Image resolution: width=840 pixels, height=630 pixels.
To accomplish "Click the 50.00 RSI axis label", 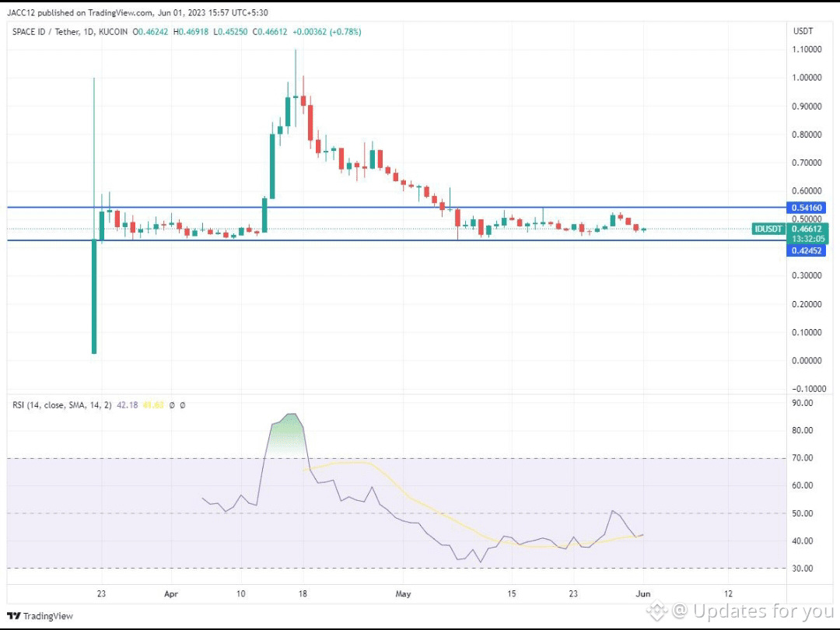I will (803, 513).
